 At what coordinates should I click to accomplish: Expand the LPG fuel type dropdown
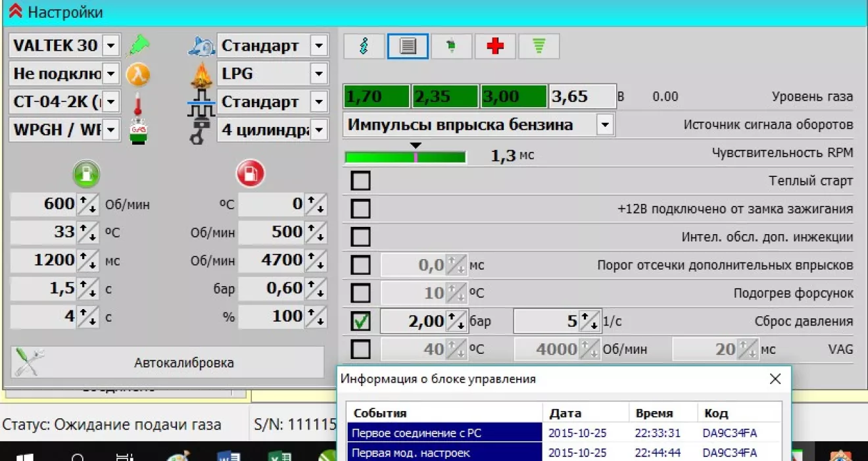319,74
